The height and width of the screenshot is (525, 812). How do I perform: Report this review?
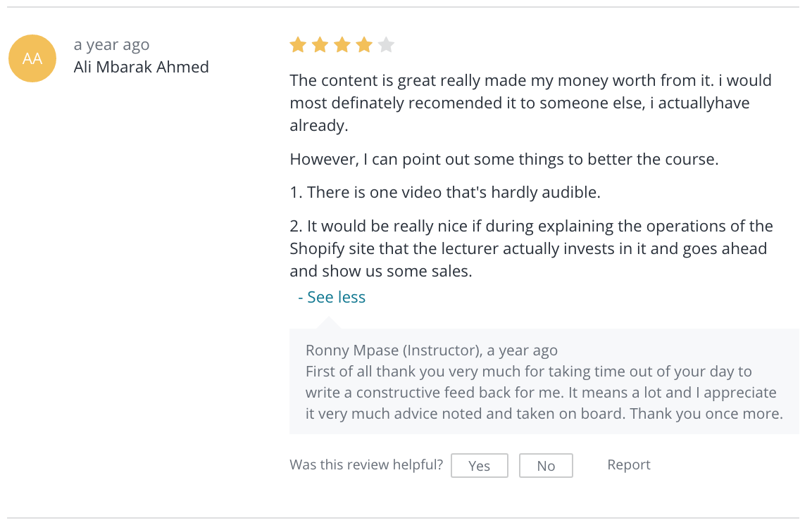[x=629, y=464]
